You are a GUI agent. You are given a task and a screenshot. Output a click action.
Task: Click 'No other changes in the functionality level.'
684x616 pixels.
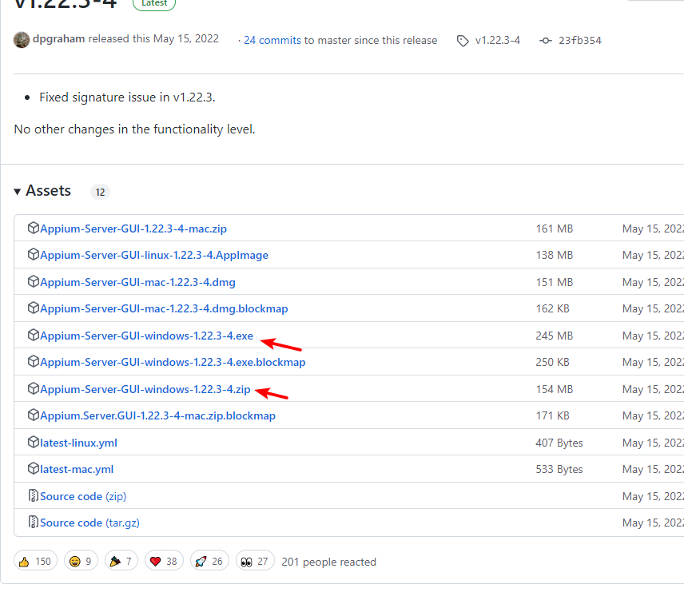click(x=135, y=129)
